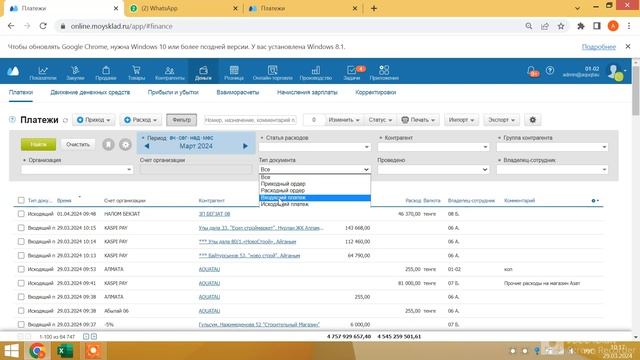Open the Экспорт dropdown
This screenshot has width=640, height=360.
(x=501, y=120)
